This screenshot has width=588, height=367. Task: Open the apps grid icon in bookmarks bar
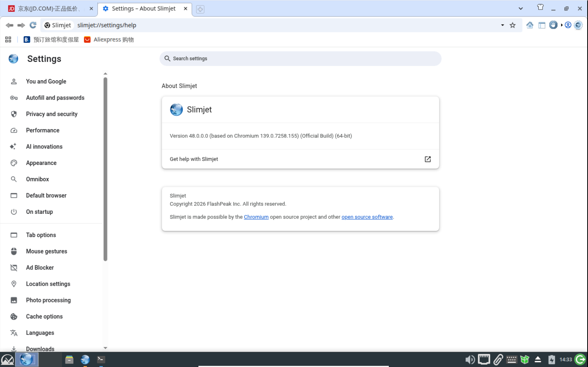click(8, 39)
